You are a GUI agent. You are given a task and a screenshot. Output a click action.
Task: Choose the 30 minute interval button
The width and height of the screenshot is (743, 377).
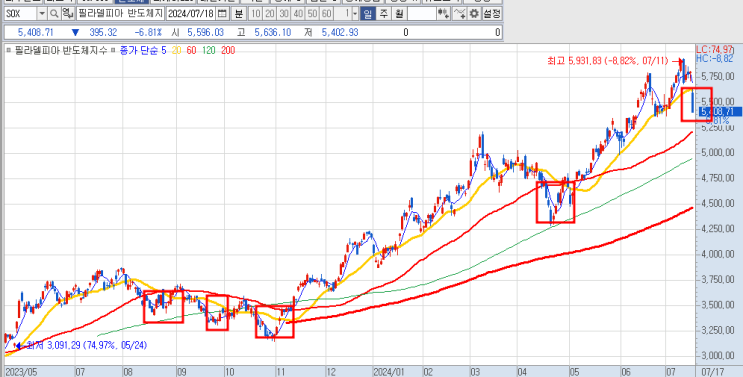click(x=284, y=14)
